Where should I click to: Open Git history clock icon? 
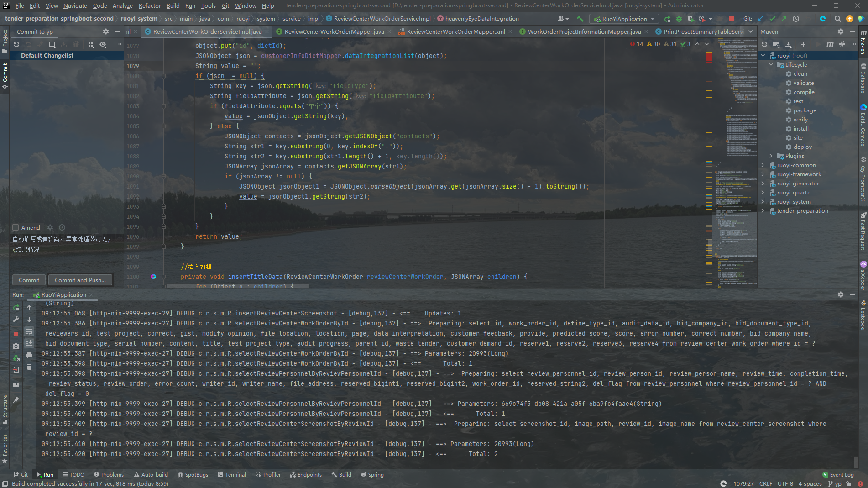tap(796, 19)
